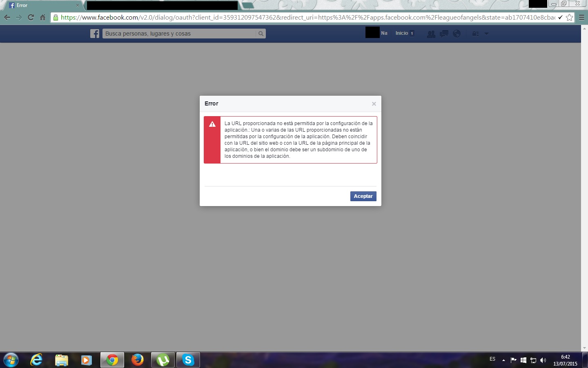Focus the 'Busca personas, lugares y cosas' field
Screen dimensions: 588x368
pyautogui.click(x=179, y=34)
